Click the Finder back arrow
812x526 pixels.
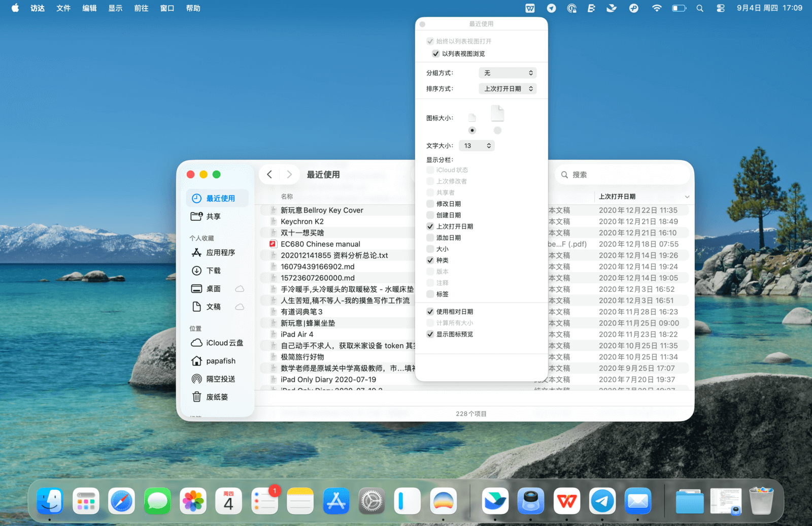269,175
